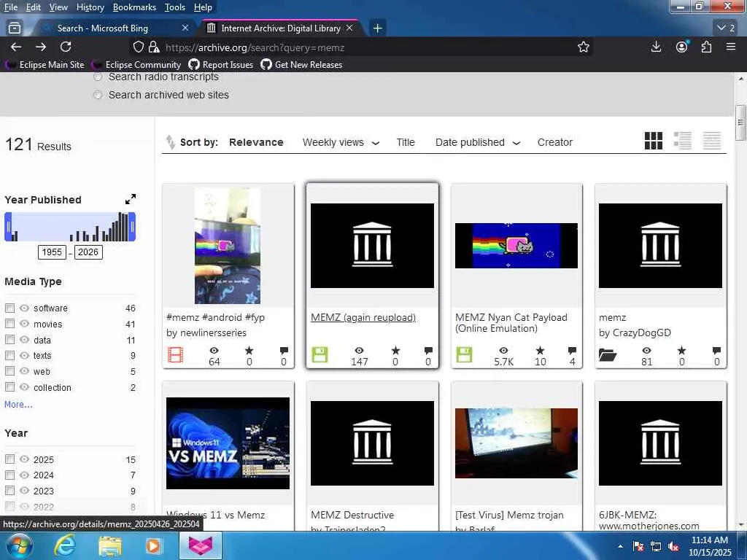Screen dimensions: 747x560
Task: Select Search archived web sites option
Action: point(98,95)
